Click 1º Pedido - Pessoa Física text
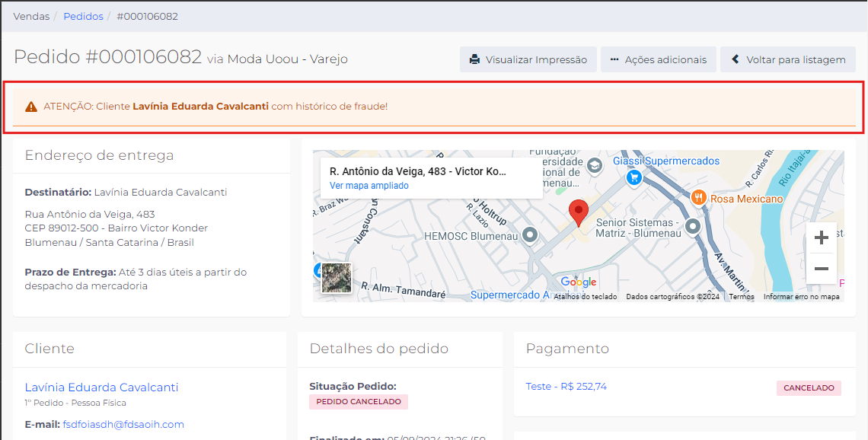The image size is (868, 440). (x=75, y=403)
